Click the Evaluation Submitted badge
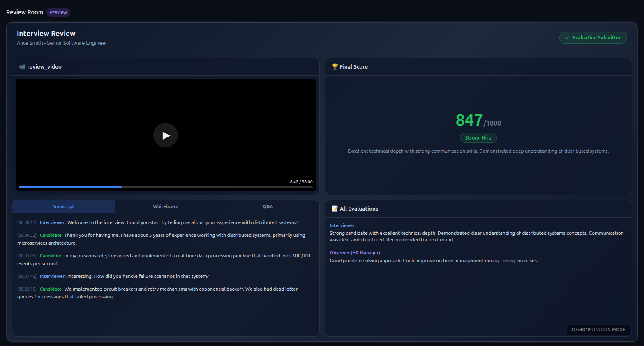 593,37
